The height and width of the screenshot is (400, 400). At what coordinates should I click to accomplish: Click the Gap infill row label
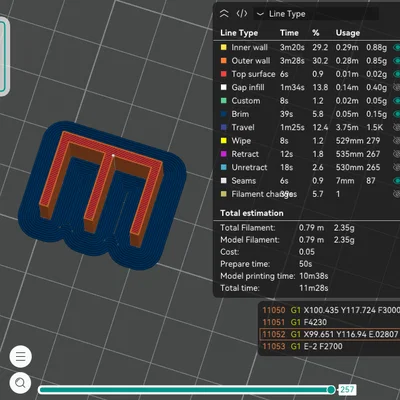[x=248, y=87]
